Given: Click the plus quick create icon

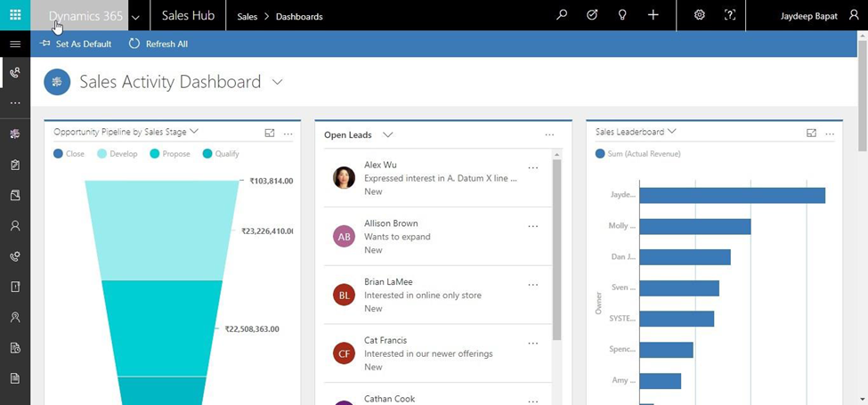Looking at the screenshot, I should click(x=653, y=15).
